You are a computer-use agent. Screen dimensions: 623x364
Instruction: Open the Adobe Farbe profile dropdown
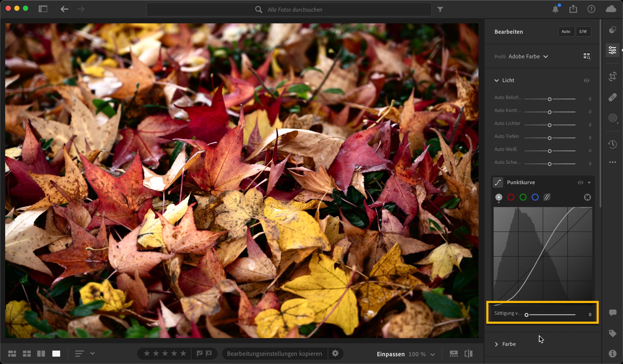click(528, 57)
